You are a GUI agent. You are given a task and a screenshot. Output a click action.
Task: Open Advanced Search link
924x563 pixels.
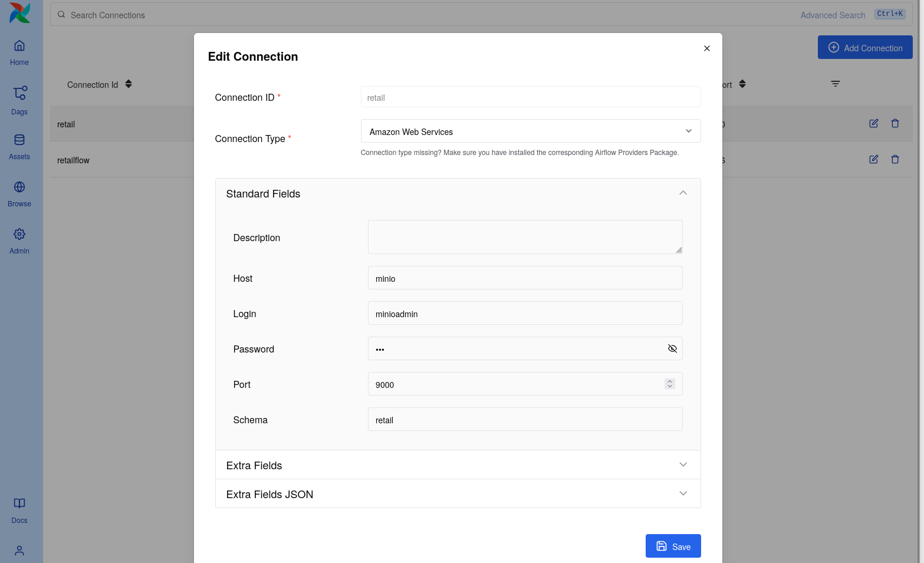pos(833,15)
